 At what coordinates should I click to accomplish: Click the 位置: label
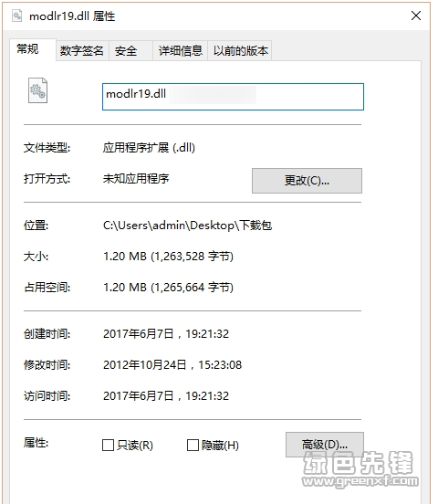click(x=36, y=226)
